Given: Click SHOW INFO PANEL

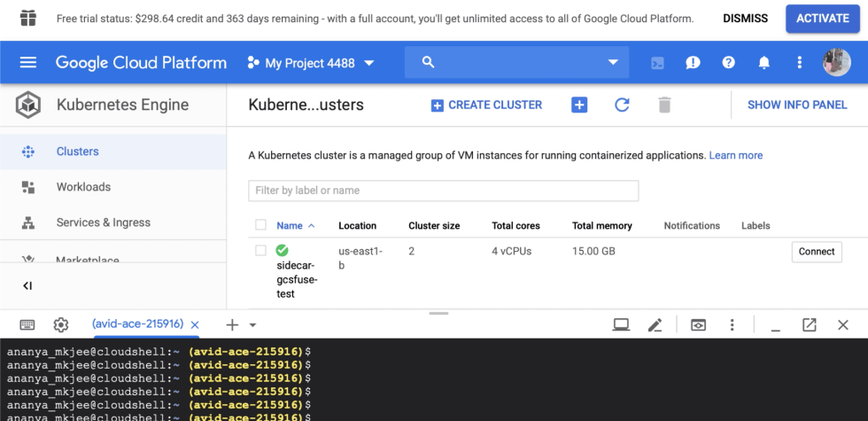Looking at the screenshot, I should tap(797, 105).
